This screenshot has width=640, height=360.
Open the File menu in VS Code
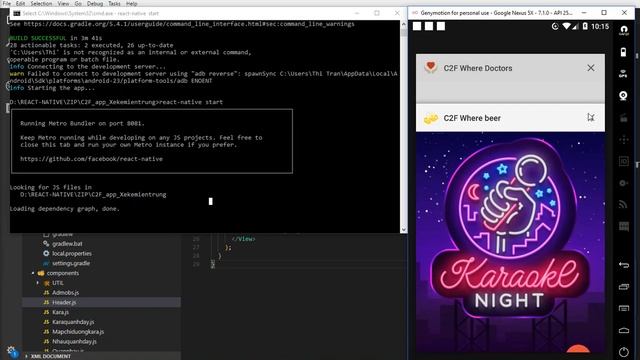coord(7,3)
